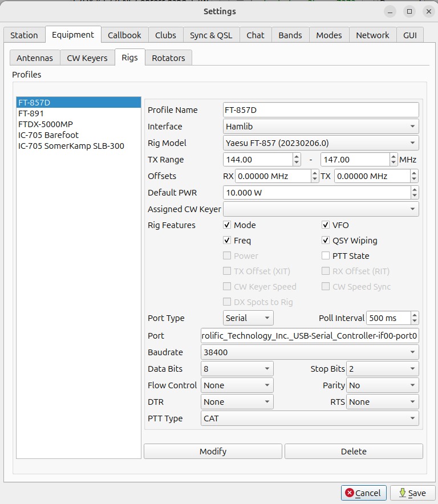Screen dimensions: 438x504
Task: Select IC-705 Barefoot profile in list
Action: (48, 135)
